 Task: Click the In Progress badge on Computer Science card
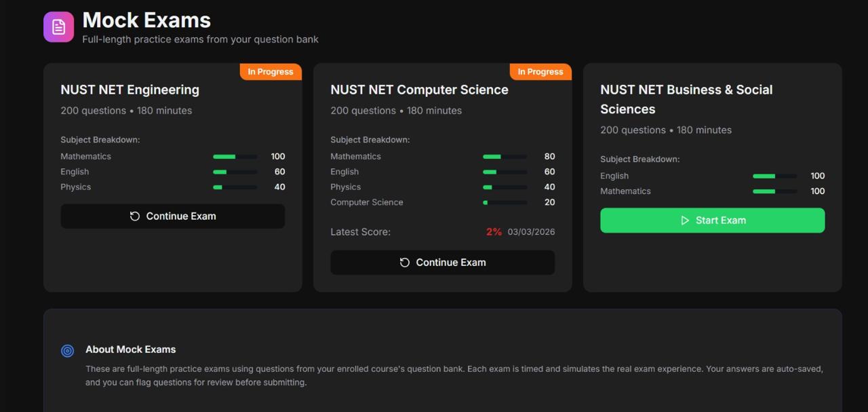[540, 72]
